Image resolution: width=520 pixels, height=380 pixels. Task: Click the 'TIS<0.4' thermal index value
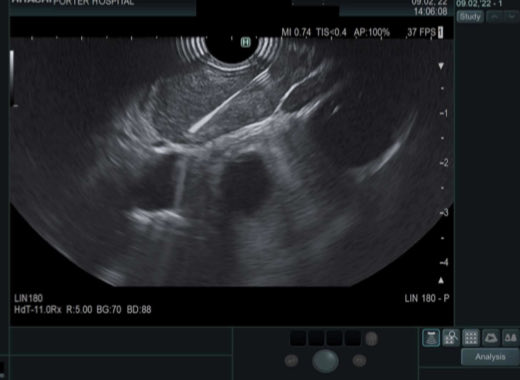click(331, 32)
